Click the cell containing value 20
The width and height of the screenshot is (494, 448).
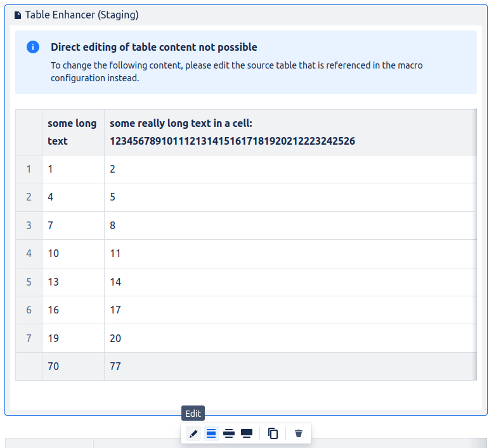[115, 338]
